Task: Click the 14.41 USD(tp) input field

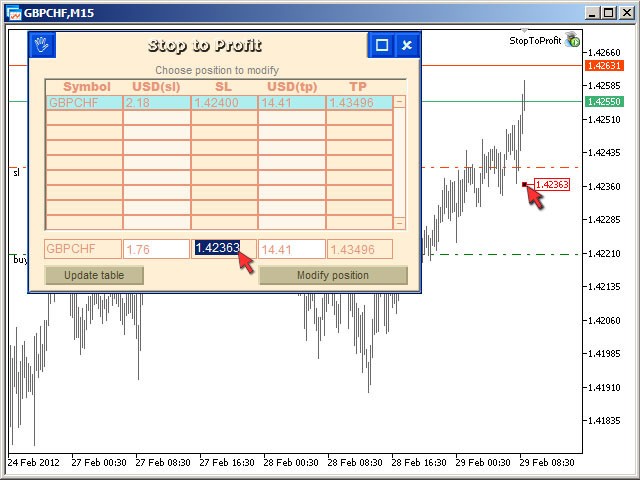Action: pos(292,249)
